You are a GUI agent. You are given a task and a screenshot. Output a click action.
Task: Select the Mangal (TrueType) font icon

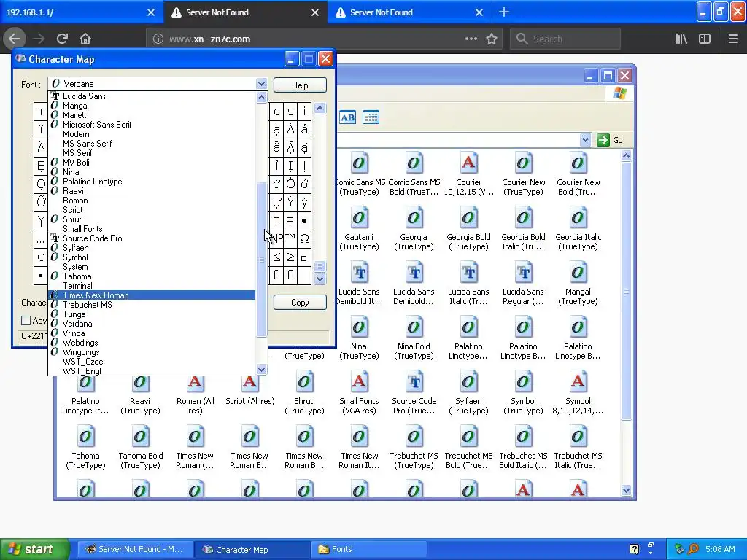tap(578, 284)
